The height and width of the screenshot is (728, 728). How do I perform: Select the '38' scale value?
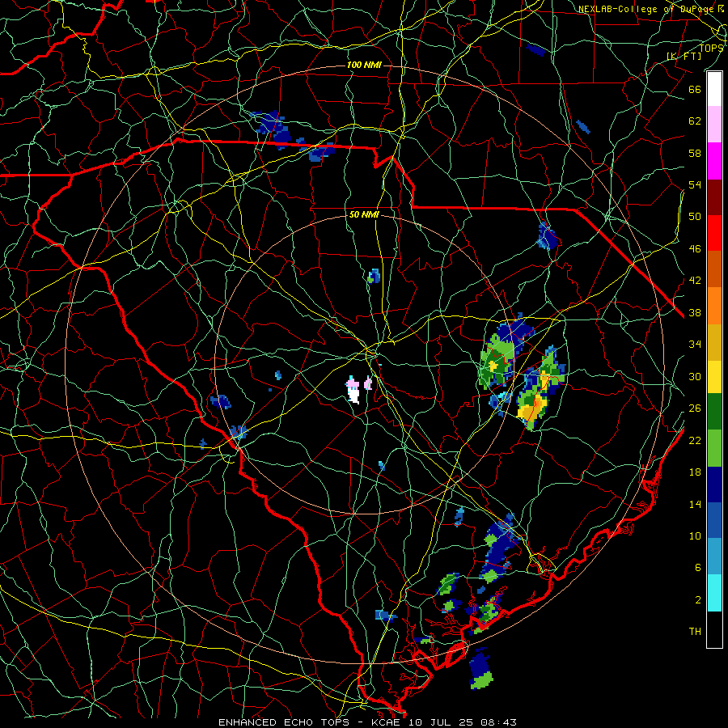tap(695, 312)
